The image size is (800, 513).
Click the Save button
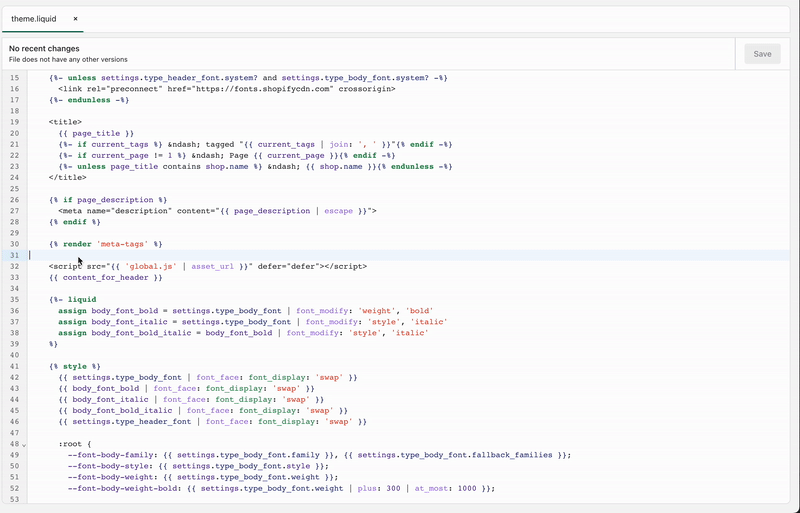tap(762, 54)
